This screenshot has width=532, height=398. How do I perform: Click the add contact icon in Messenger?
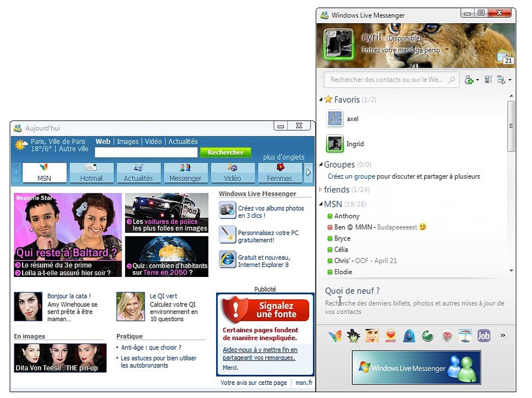coord(468,80)
